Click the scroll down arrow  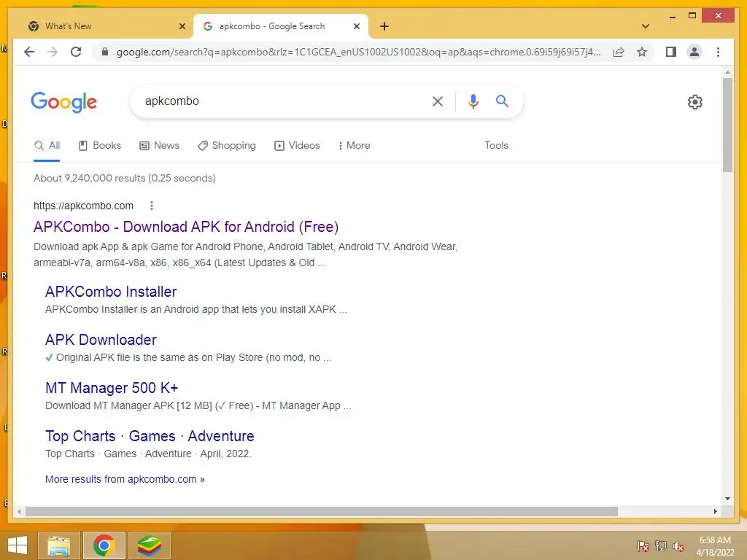coord(727,499)
